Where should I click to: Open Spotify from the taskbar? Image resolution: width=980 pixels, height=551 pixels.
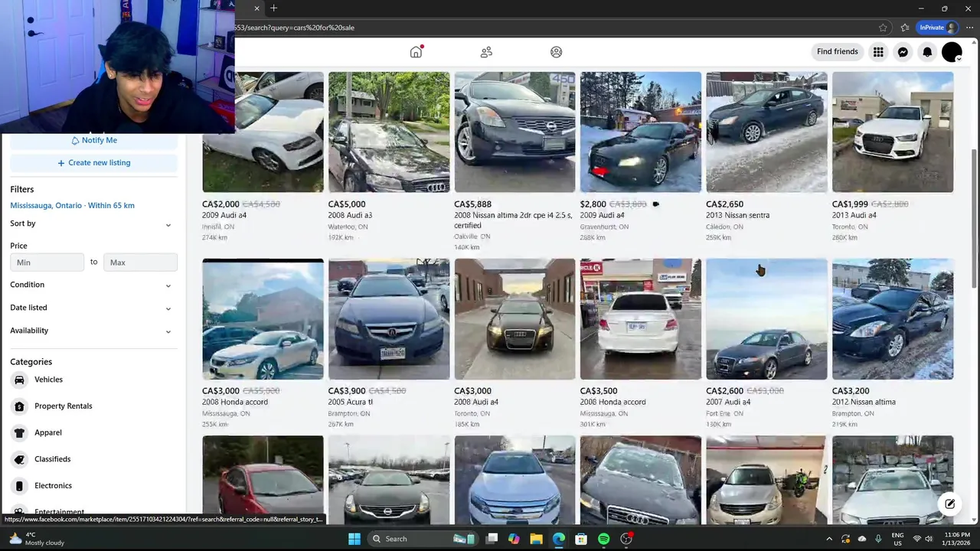click(x=603, y=539)
